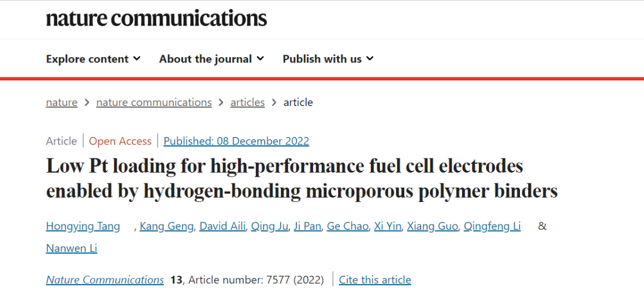Open author Hongying Tang's profile
The width and height of the screenshot is (644, 293).
pos(83,226)
